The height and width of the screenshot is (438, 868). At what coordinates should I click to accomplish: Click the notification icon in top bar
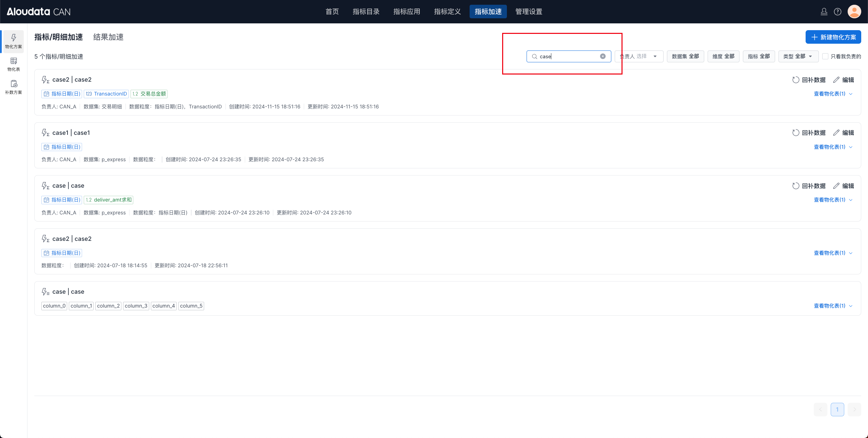coord(824,12)
